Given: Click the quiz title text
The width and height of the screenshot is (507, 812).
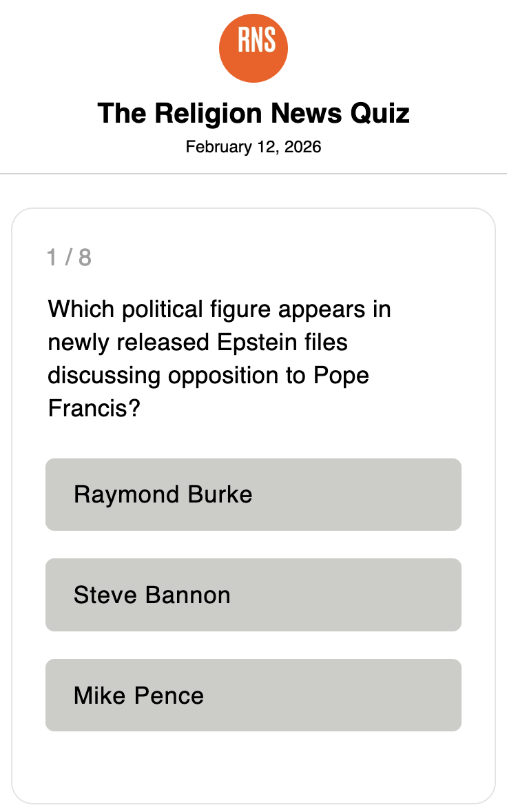Looking at the screenshot, I should [x=253, y=113].
